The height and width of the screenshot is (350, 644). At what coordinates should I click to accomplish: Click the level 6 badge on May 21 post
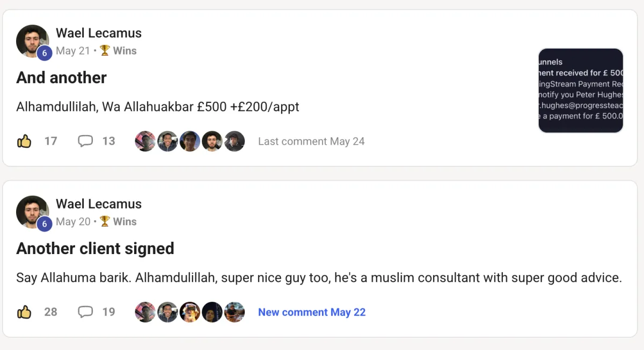tap(45, 53)
